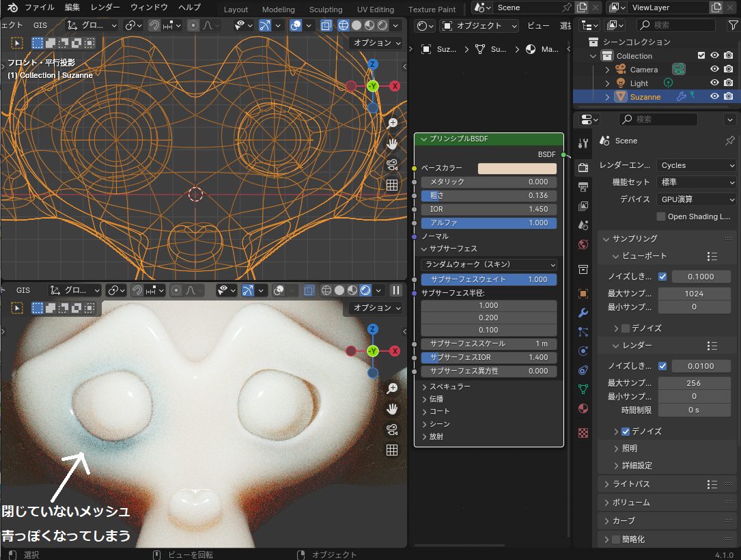Open the ランダムウォーク (スキン) dropdown

[x=488, y=264]
